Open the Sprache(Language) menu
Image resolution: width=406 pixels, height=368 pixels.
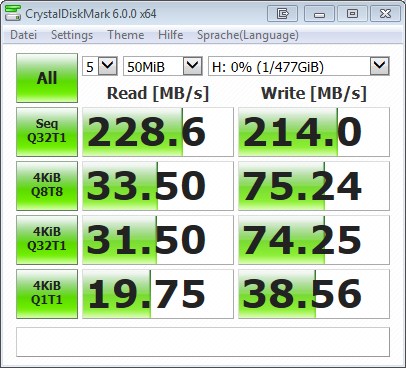pyautogui.click(x=248, y=35)
